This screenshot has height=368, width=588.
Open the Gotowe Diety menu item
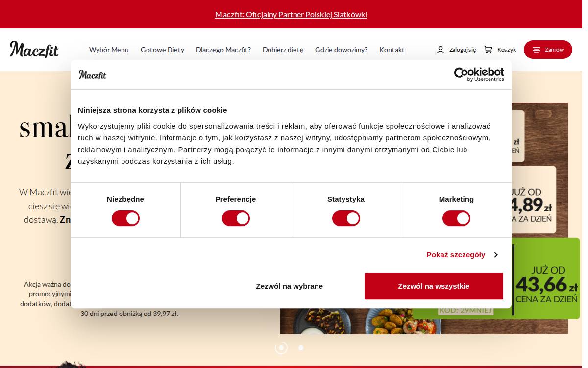162,50
